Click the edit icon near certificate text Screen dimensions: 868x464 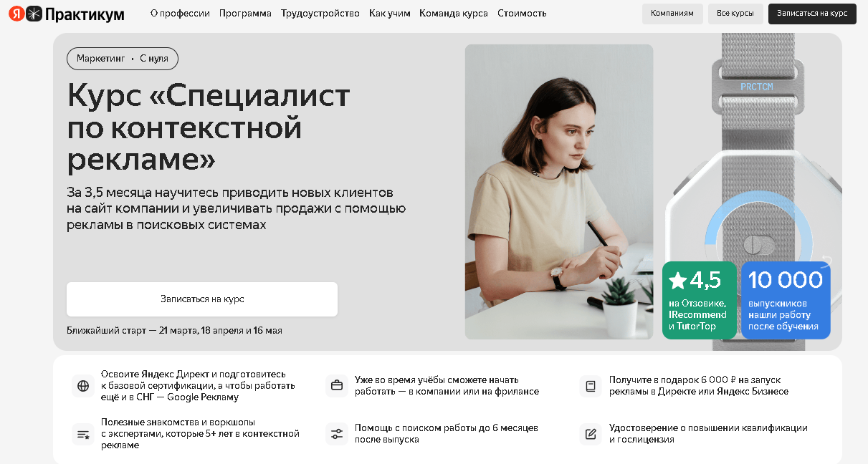(591, 434)
